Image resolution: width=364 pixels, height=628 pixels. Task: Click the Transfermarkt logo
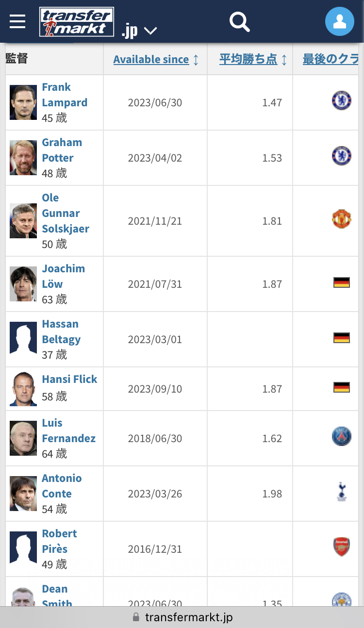(77, 22)
